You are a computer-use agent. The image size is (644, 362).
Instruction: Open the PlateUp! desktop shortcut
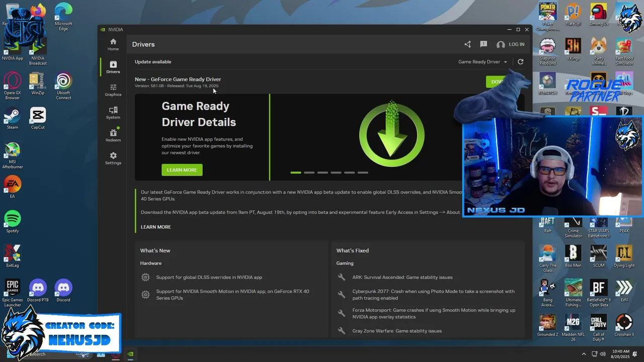click(x=573, y=15)
